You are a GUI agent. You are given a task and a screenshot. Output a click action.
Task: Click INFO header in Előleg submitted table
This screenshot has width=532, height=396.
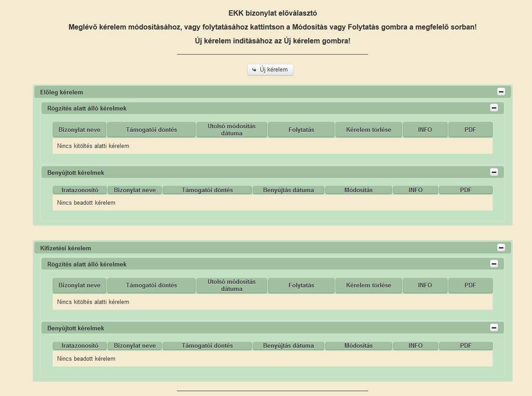(416, 190)
